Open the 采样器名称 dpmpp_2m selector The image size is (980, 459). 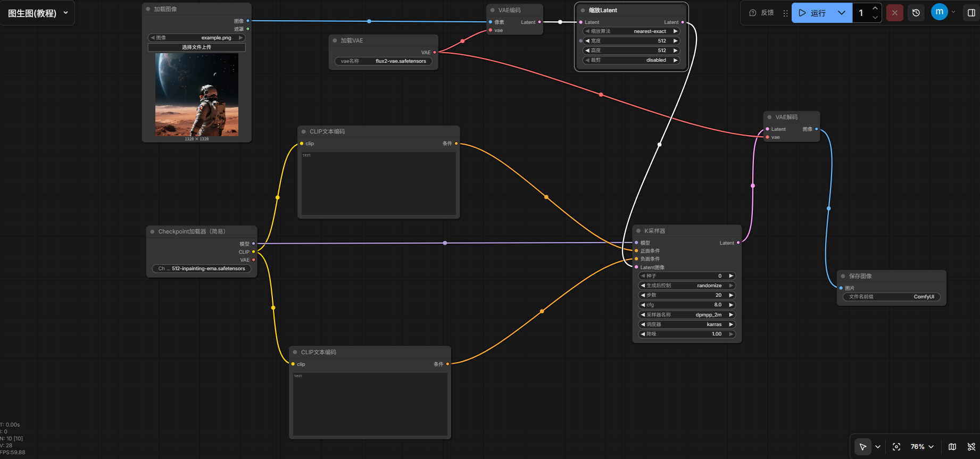pyautogui.click(x=686, y=315)
